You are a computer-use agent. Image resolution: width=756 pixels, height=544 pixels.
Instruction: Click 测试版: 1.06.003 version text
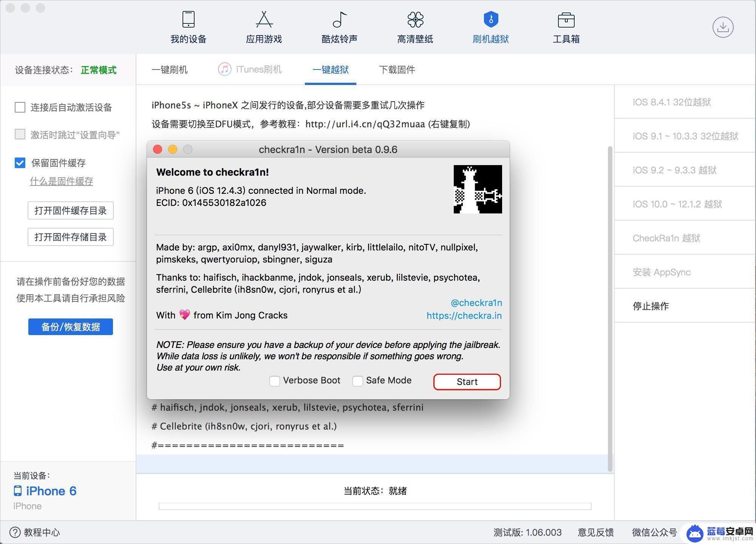click(x=527, y=532)
